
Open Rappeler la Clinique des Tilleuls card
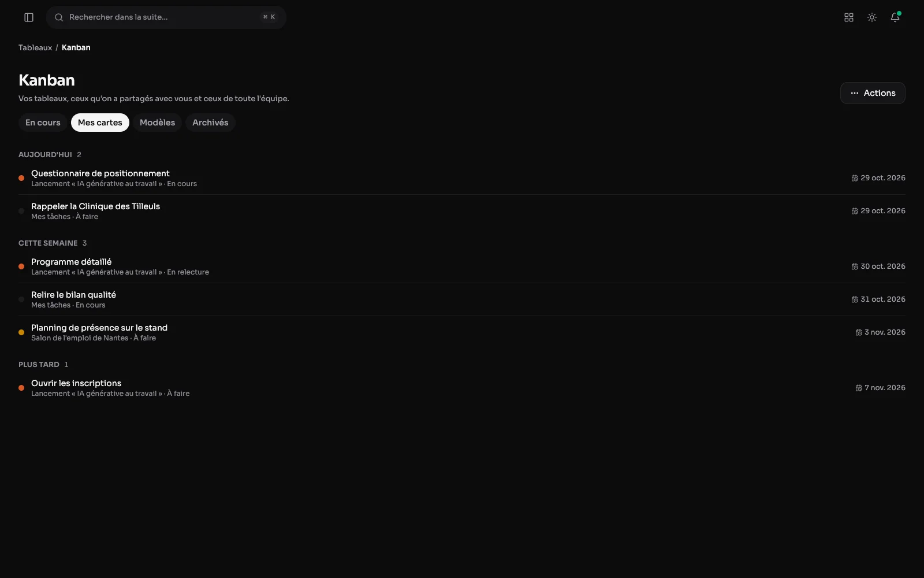(x=462, y=211)
